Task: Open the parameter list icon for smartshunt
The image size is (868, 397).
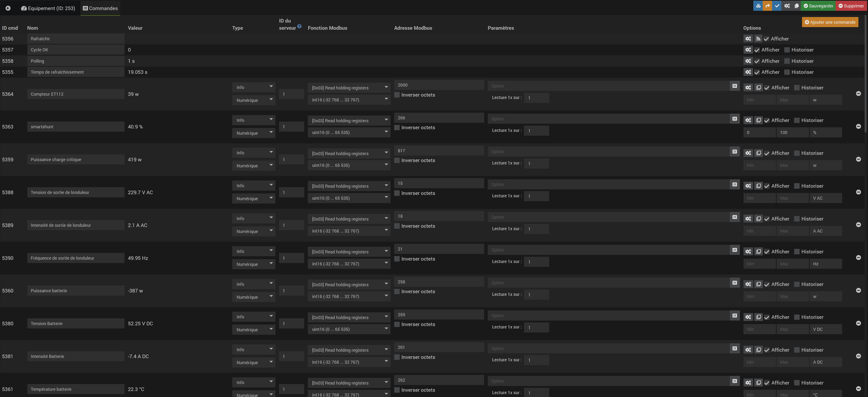Action: pos(735,119)
